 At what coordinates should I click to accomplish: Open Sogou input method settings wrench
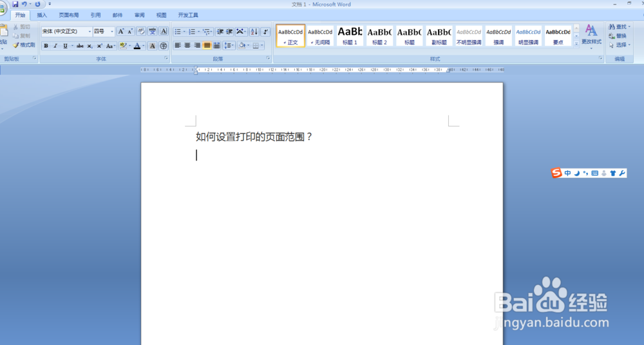(x=622, y=173)
